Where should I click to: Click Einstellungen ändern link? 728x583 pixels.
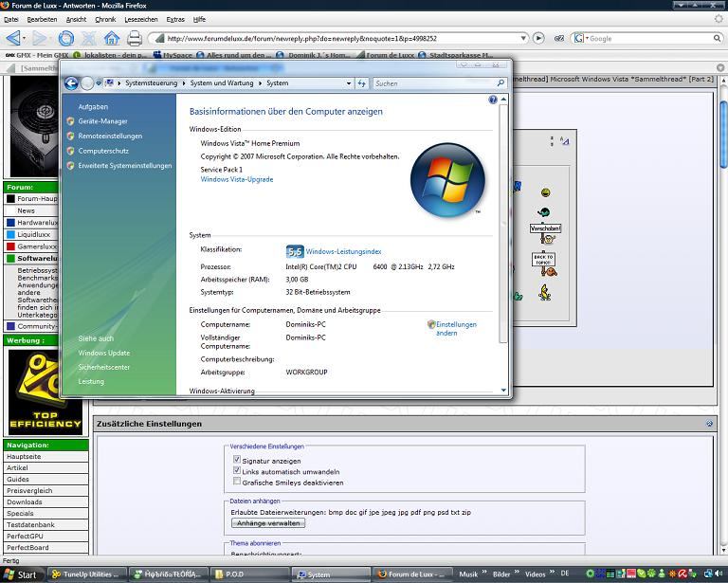tap(456, 329)
